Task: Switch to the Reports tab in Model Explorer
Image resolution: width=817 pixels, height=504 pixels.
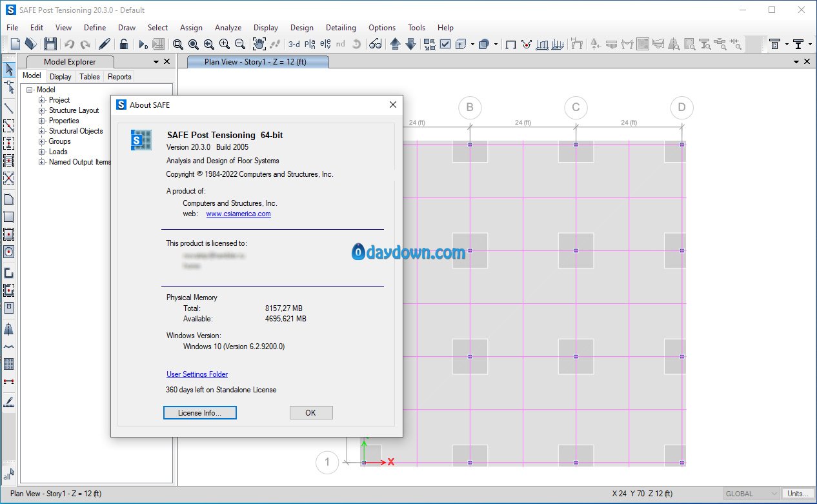Action: [119, 77]
